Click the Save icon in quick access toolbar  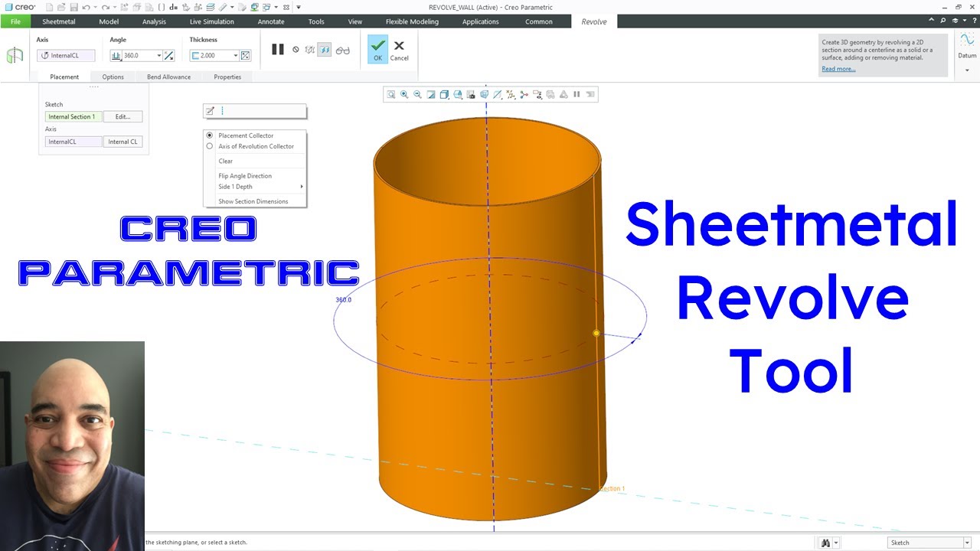point(73,7)
